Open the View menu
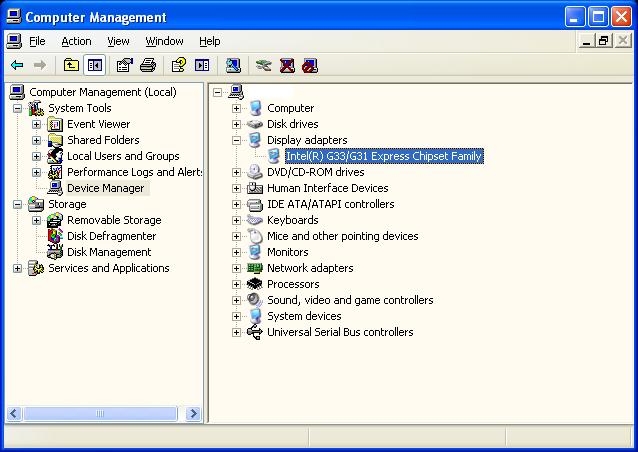 click(118, 41)
